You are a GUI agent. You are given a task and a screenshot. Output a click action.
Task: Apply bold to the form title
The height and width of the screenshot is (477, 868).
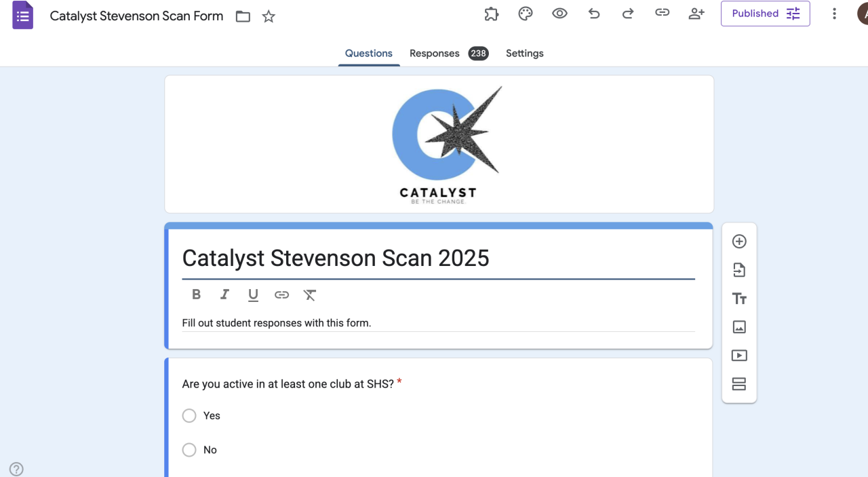pyautogui.click(x=196, y=294)
